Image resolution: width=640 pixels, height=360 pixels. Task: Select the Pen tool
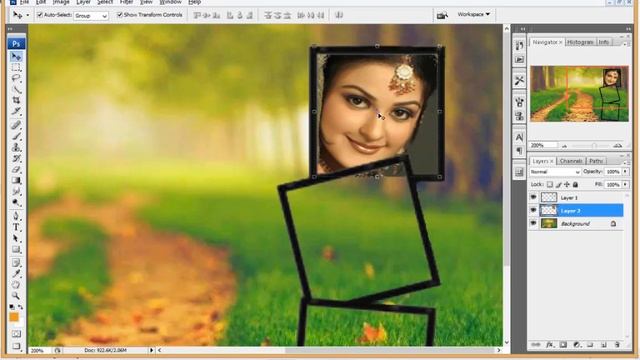16,216
